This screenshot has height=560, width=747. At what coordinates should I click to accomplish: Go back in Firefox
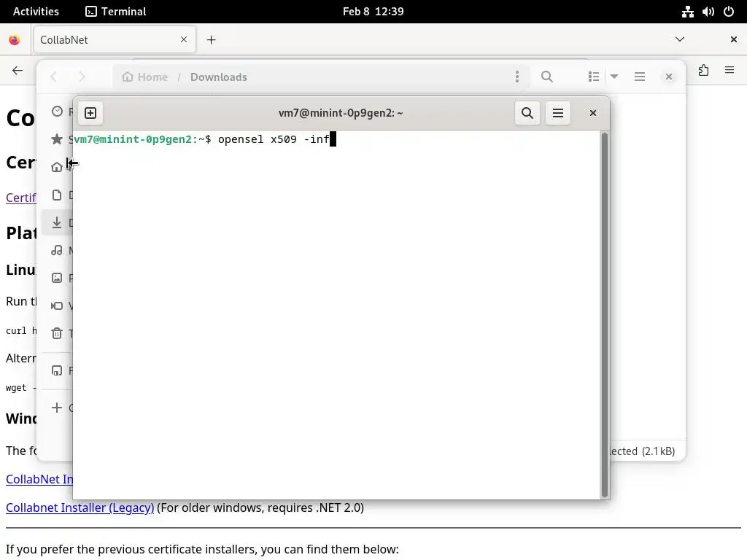tap(18, 71)
